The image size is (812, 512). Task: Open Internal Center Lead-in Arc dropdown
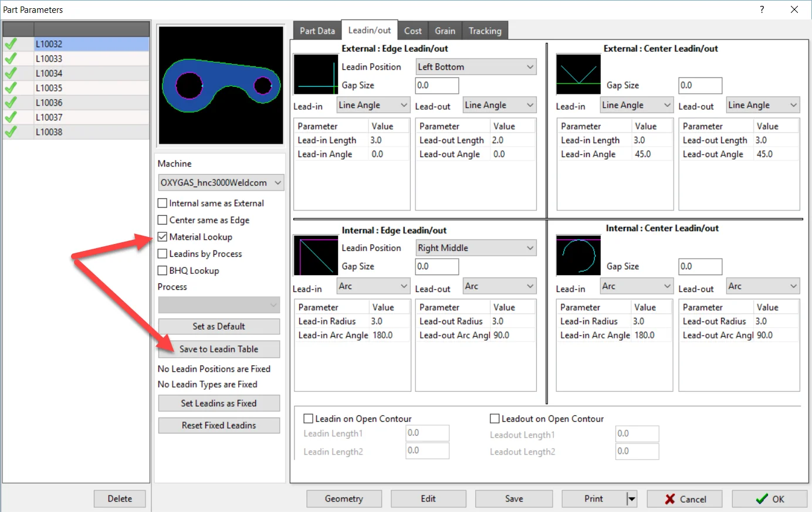click(x=637, y=286)
